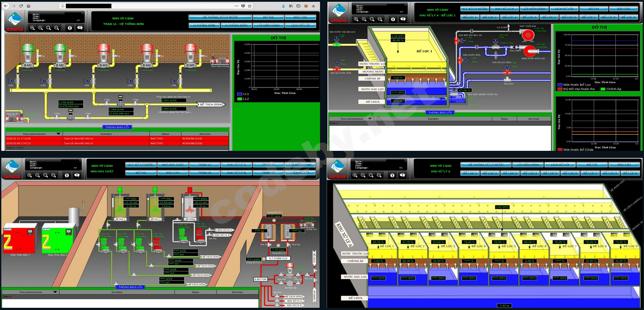Select the Bơm M1 alarm row from 2020-02-09
This screenshot has width=644, height=310.
(117, 143)
